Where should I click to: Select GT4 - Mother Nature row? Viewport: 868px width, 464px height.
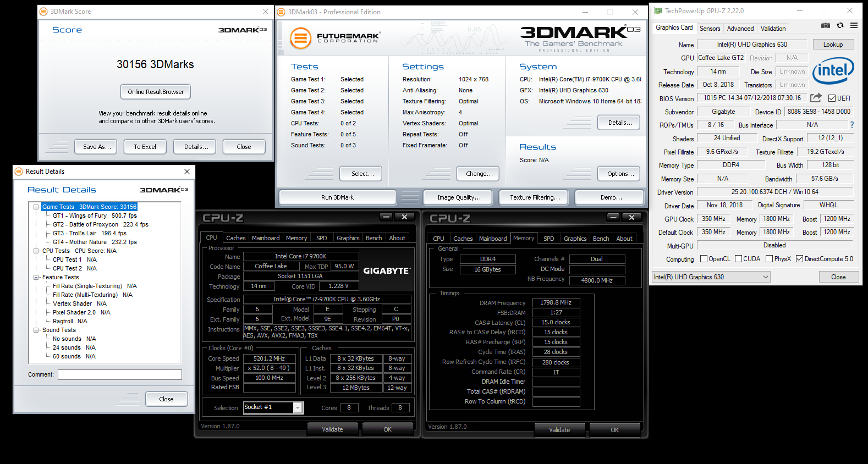[x=95, y=242]
